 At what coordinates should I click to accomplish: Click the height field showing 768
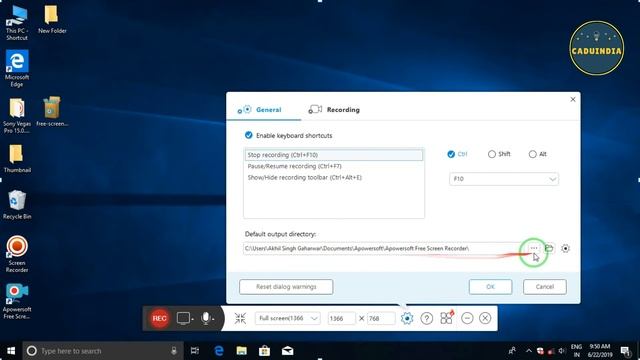(381, 318)
